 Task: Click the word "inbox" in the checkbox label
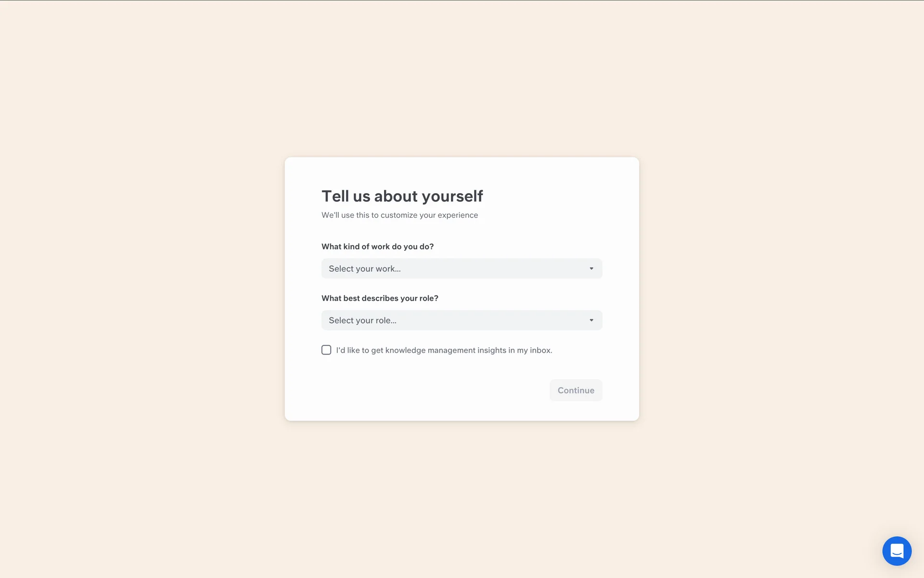[x=540, y=350]
